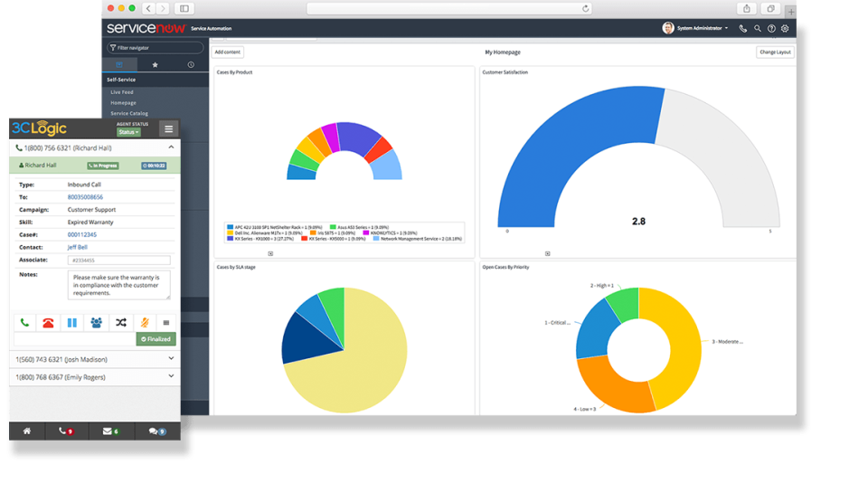Screen dimensions: 868x493
Task: Click the home icon in 3CLogic footer
Action: 27,431
